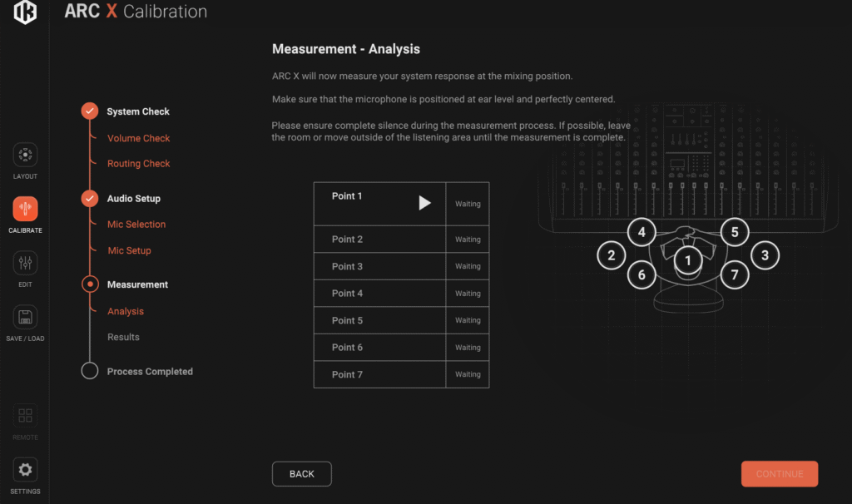Open the Layout section icon
The image size is (852, 504).
(25, 155)
